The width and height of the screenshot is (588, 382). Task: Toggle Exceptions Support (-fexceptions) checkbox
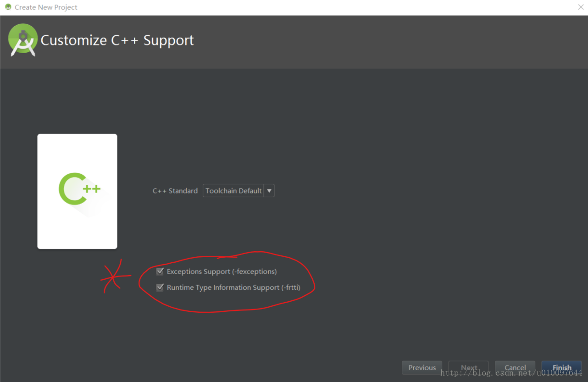click(x=160, y=271)
